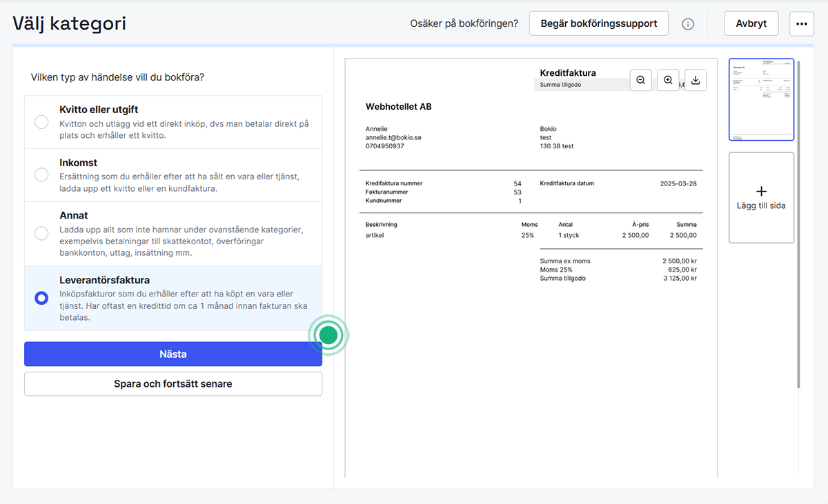The height and width of the screenshot is (504, 828).
Task: Click Begär bokföringssupport button
Action: coord(599,23)
